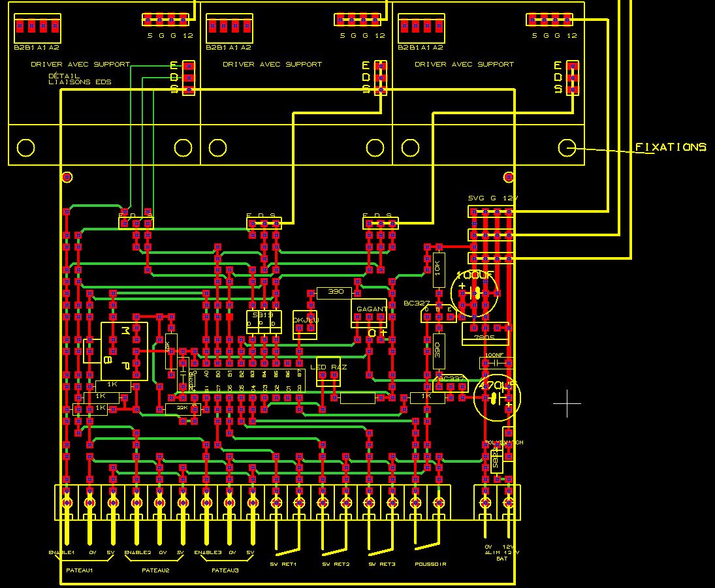The height and width of the screenshot is (588, 715).
Task: Click the ENABLE2 terminal label
Action: [x=138, y=553]
